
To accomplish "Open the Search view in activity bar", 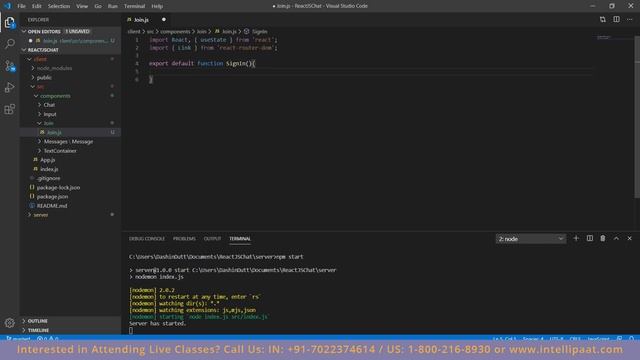I will 10,44.
